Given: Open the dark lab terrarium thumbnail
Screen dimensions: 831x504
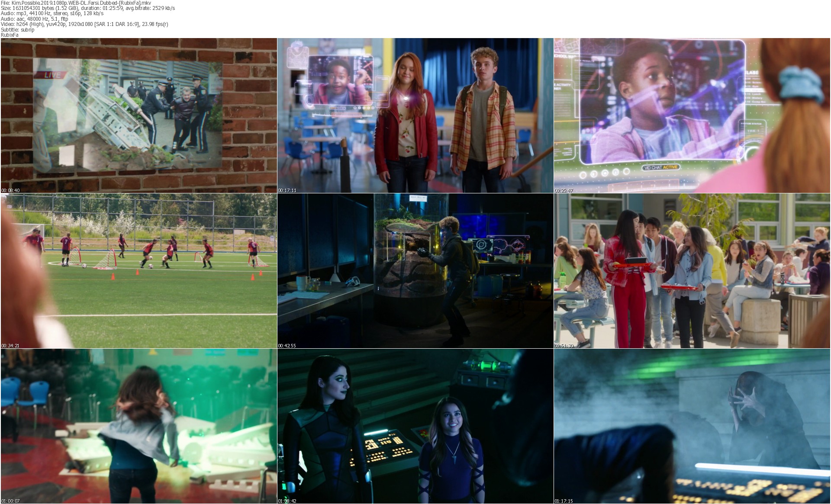Looking at the screenshot, I should (x=415, y=271).
